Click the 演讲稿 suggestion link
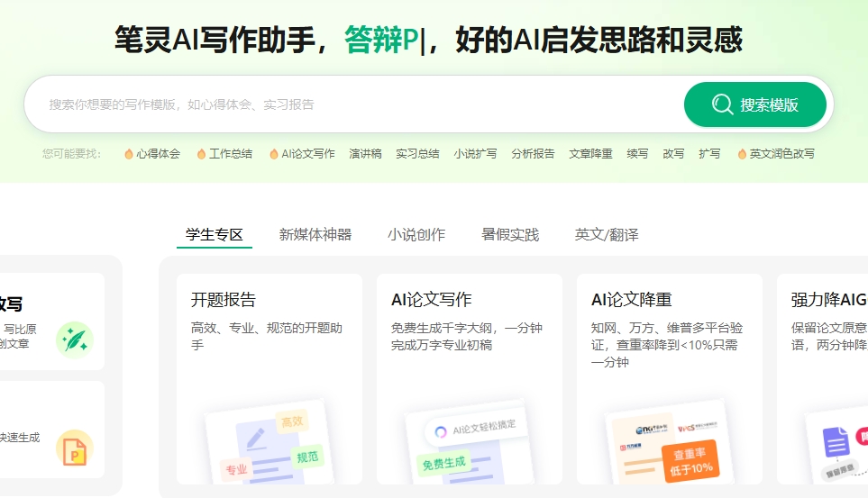The height and width of the screenshot is (498, 868). point(365,154)
